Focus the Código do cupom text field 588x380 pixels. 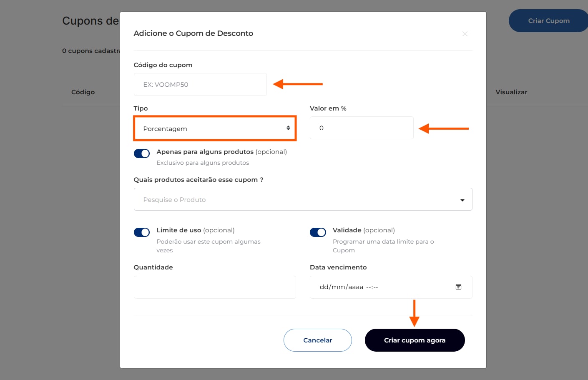(x=200, y=85)
